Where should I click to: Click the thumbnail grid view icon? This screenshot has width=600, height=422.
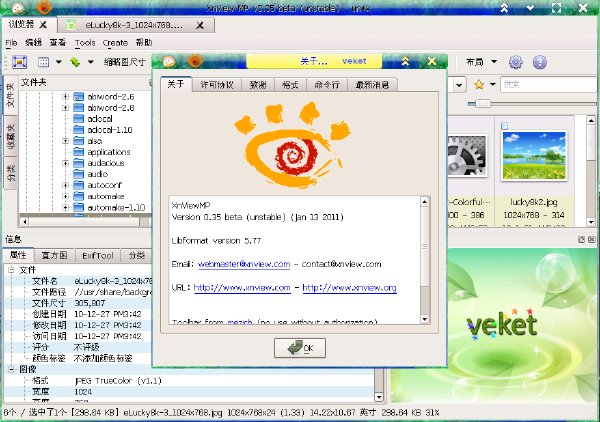43,62
